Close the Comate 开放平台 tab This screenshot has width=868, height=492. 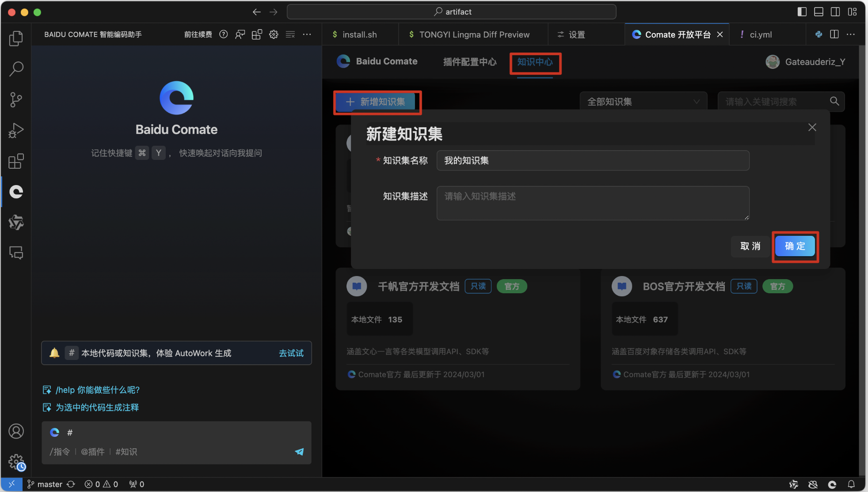pyautogui.click(x=720, y=34)
